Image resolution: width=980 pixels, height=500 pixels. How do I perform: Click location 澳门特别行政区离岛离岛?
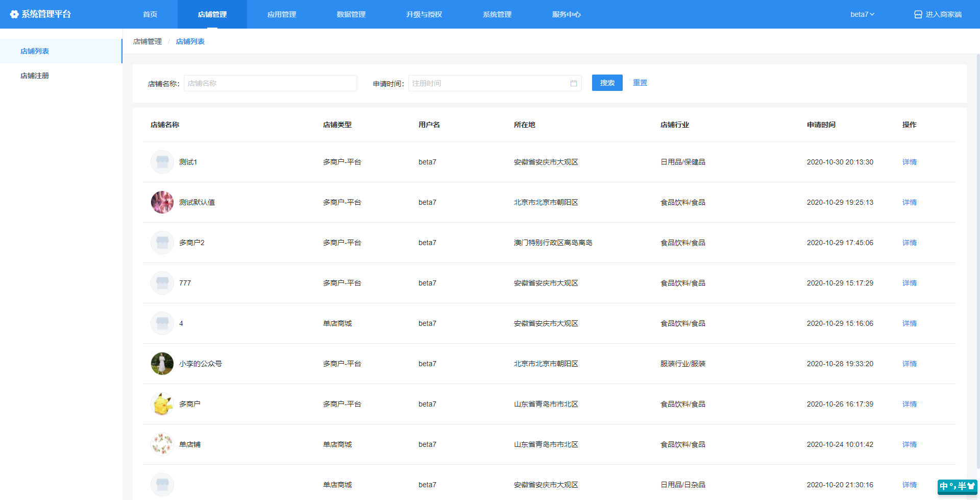pyautogui.click(x=553, y=243)
